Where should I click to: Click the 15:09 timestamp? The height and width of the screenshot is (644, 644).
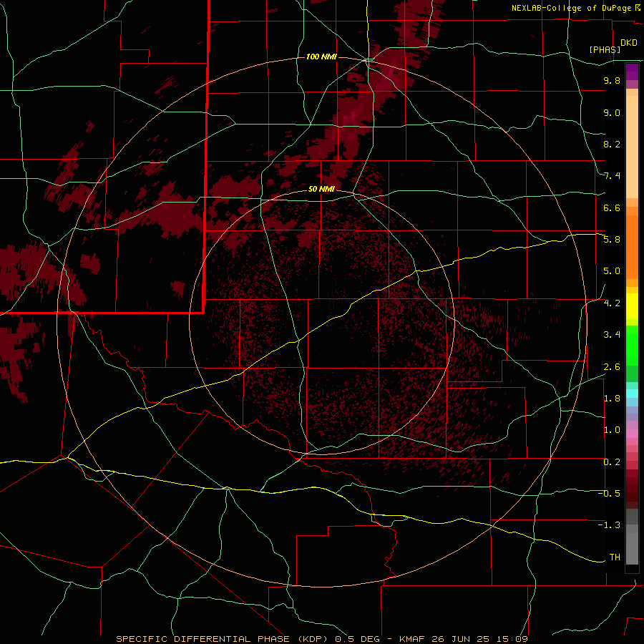pyautogui.click(x=512, y=639)
